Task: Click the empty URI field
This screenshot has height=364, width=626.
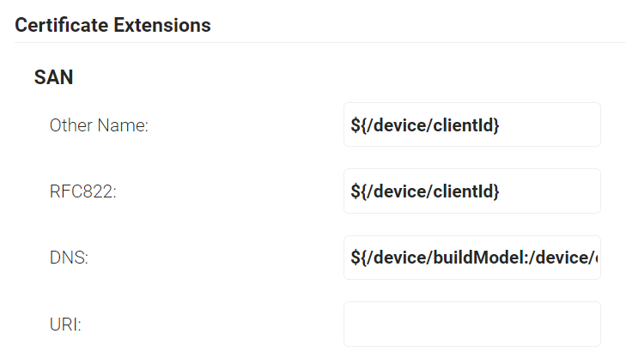Action: (471, 324)
